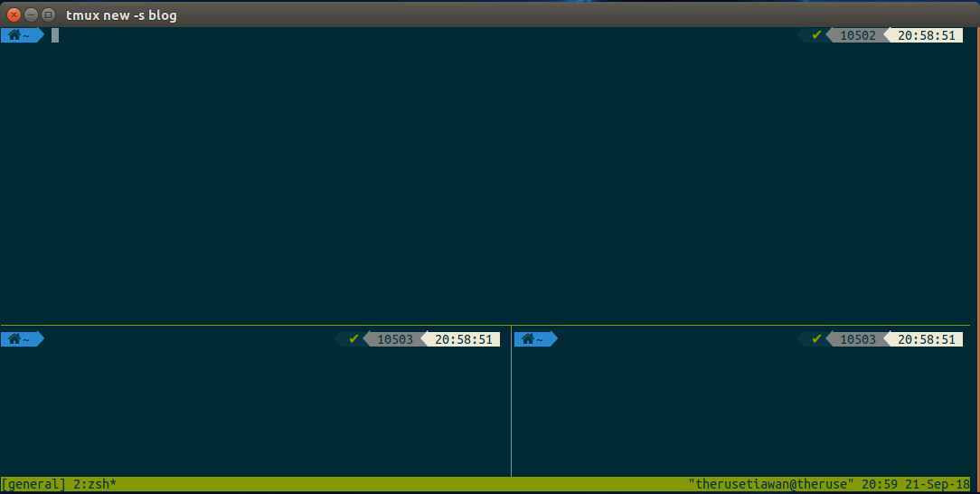Viewport: 980px width, 494px height.
Task: Click the home icon in the bottom-right pane prompt
Action: pos(528,339)
